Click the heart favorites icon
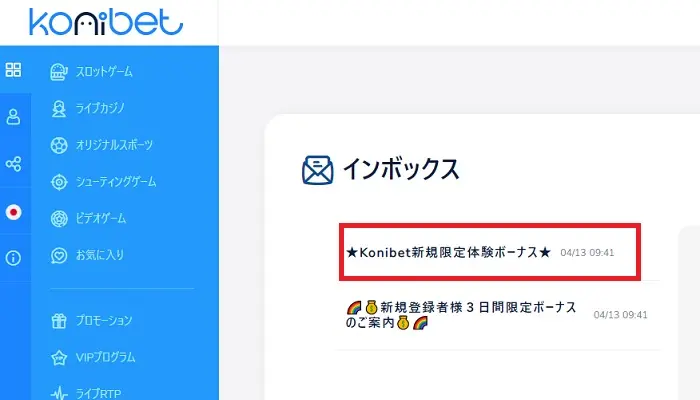This screenshot has width=700, height=400. pyautogui.click(x=59, y=255)
